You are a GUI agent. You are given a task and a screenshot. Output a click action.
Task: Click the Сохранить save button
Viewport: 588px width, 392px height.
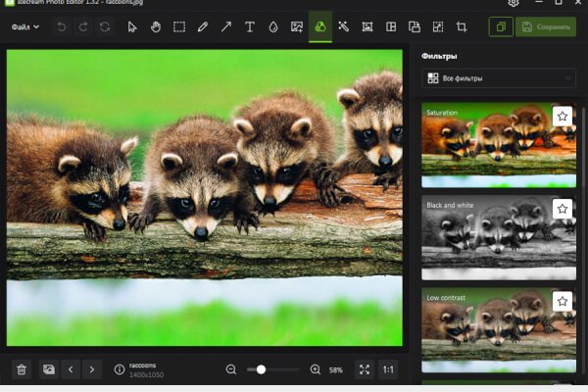[x=546, y=27]
